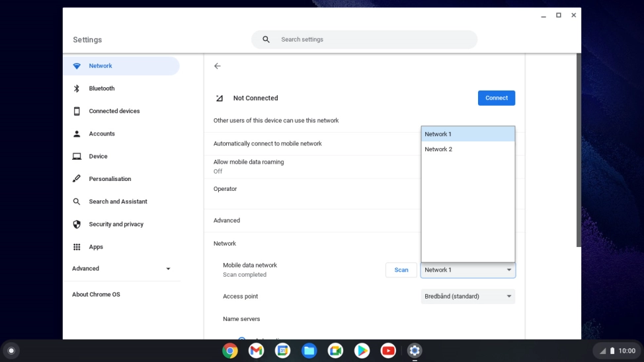Collapse the Mobile data network dropdown

(x=468, y=270)
